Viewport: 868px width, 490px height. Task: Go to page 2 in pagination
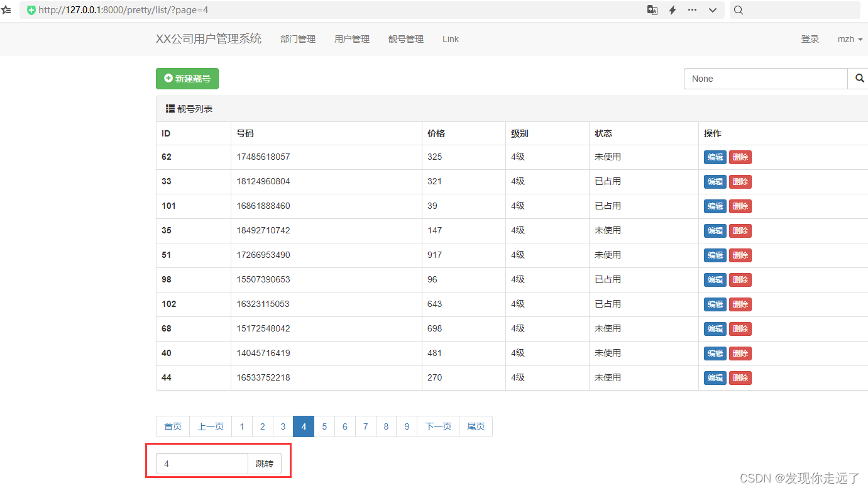[x=263, y=426]
